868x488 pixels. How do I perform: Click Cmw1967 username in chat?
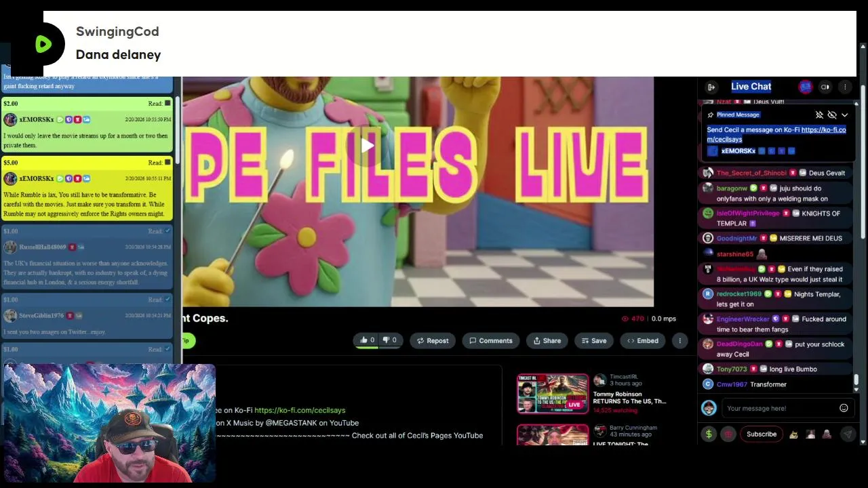(732, 384)
